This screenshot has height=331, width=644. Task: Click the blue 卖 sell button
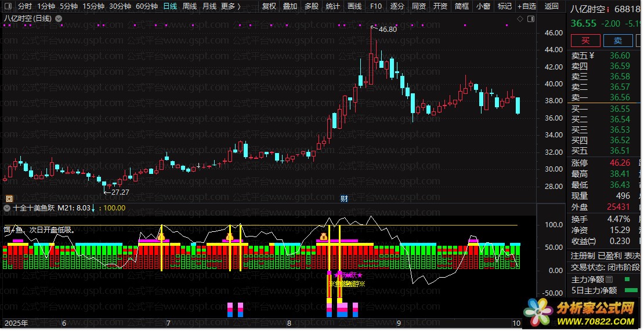(617, 41)
